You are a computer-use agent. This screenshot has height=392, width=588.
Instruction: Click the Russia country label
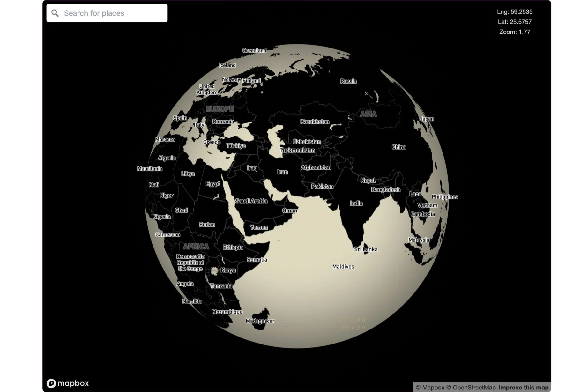tap(348, 81)
